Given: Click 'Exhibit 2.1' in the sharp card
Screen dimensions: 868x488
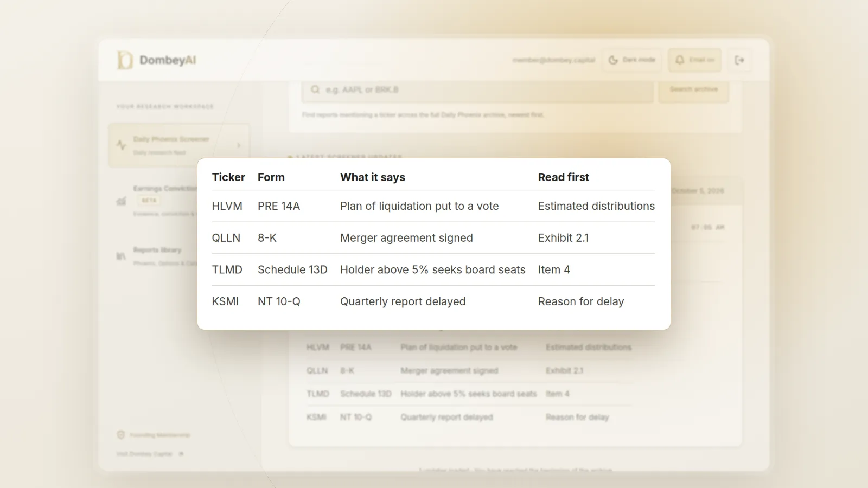Looking at the screenshot, I should point(564,238).
